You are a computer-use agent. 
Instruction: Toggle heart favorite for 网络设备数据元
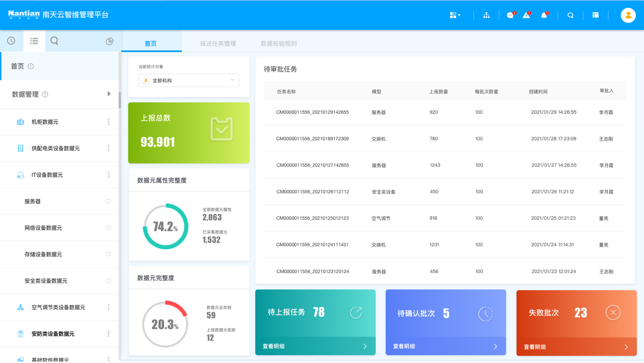[x=108, y=228]
